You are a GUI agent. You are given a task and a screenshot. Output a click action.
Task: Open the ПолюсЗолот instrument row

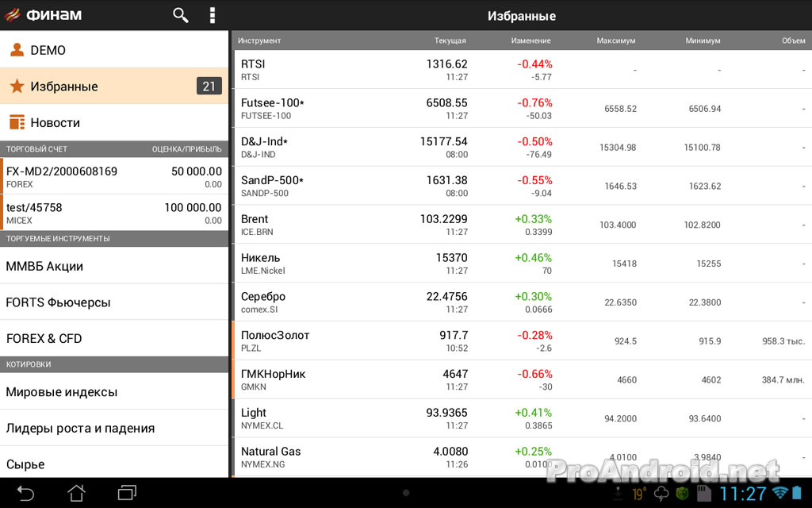(x=522, y=341)
